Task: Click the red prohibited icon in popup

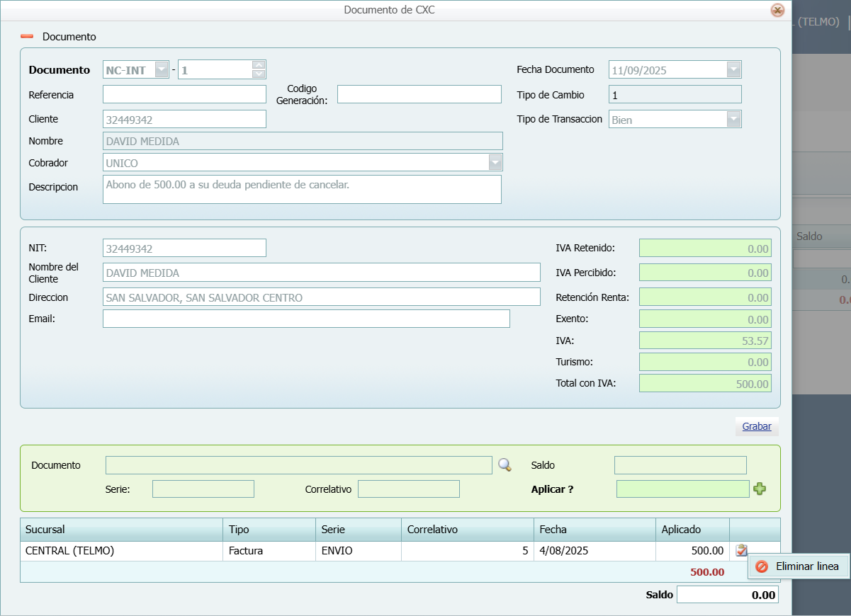Action: click(x=762, y=566)
